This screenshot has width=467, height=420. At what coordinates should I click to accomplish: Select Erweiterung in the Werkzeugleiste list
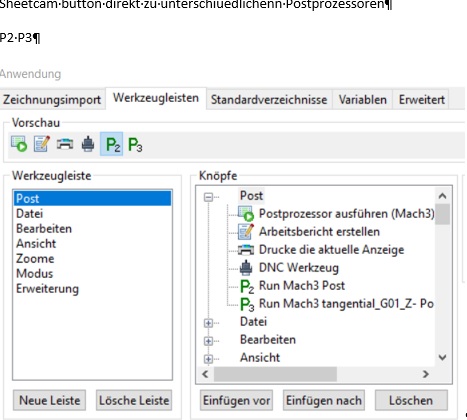[47, 289]
